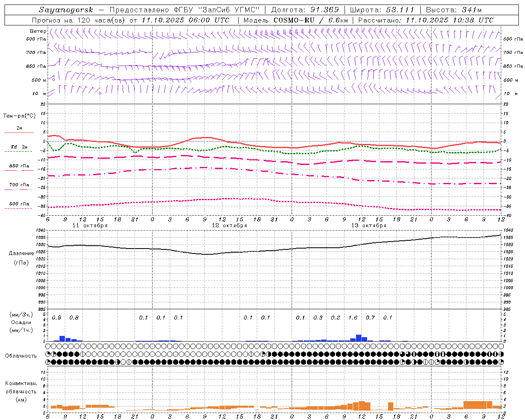Click the '850 гПа' temperature legend entry

click(19, 166)
